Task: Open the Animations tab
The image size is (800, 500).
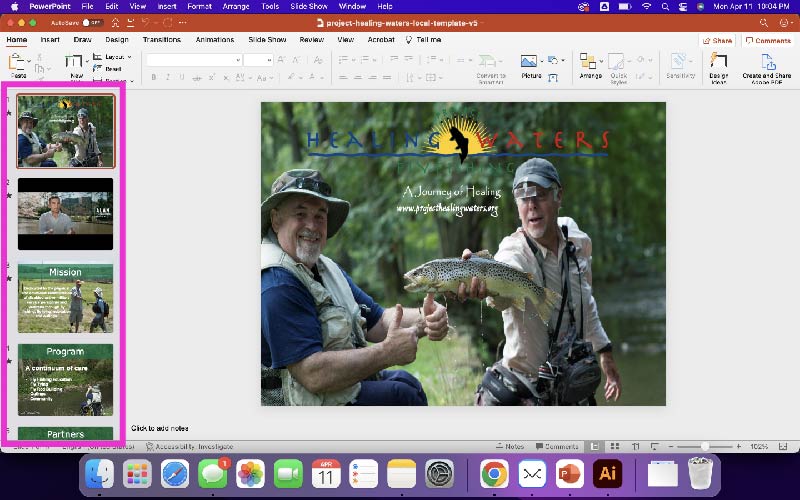Action: point(215,39)
